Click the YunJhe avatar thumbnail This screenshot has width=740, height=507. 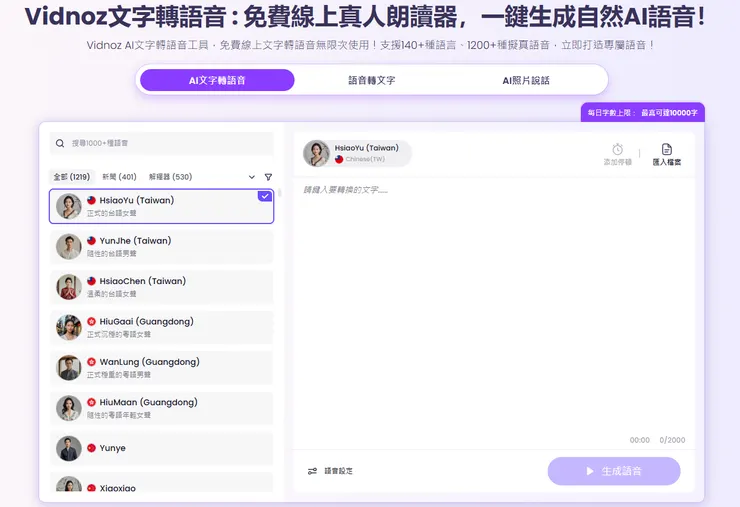[69, 247]
